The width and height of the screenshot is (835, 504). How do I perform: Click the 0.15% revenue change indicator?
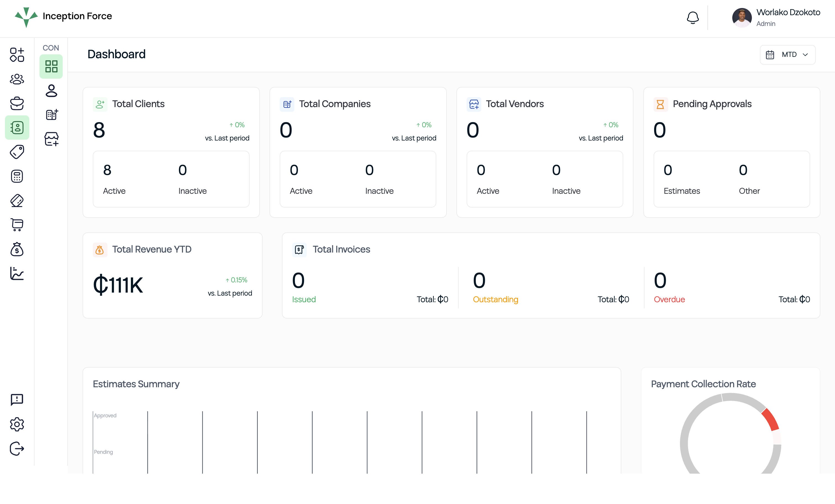pyautogui.click(x=237, y=280)
